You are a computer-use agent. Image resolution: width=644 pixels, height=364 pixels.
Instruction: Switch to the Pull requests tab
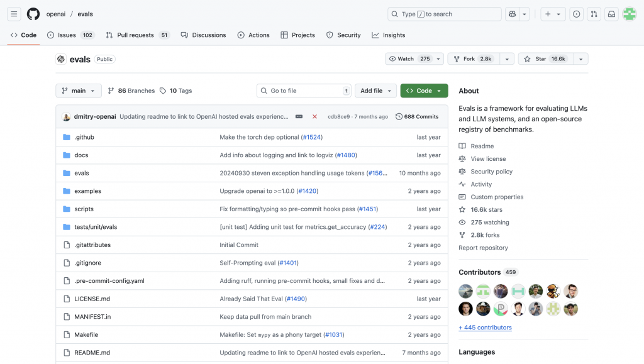[x=138, y=35]
